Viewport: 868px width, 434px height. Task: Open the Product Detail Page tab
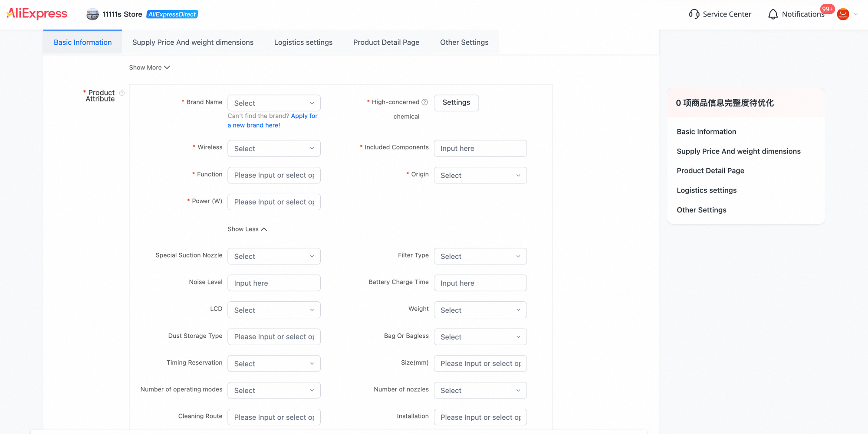386,42
